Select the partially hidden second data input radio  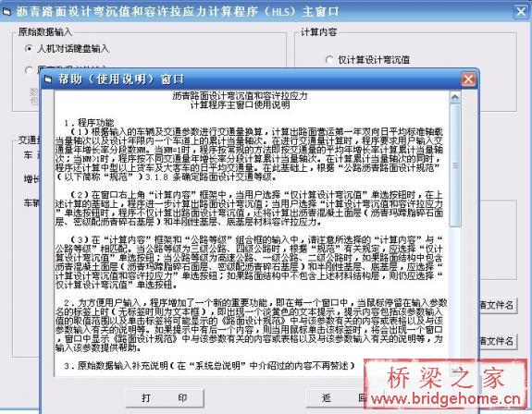30,69
